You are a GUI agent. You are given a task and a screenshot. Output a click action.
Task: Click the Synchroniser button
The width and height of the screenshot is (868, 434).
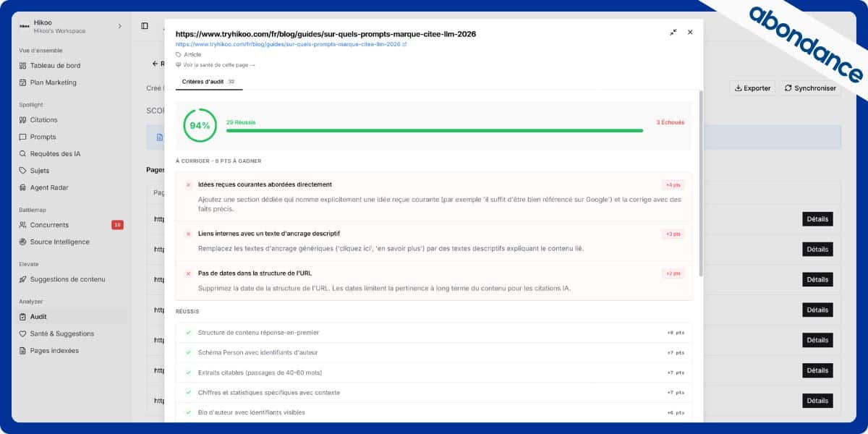[810, 88]
